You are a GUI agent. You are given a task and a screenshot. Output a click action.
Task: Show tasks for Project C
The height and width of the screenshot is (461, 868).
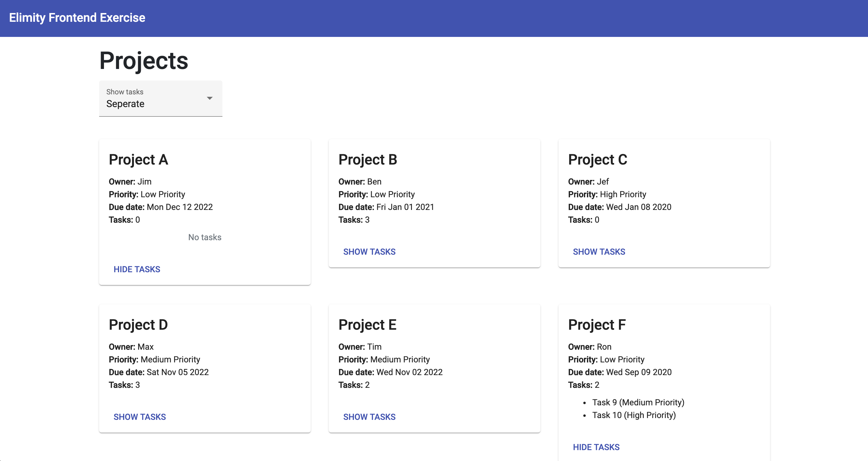[x=599, y=252]
